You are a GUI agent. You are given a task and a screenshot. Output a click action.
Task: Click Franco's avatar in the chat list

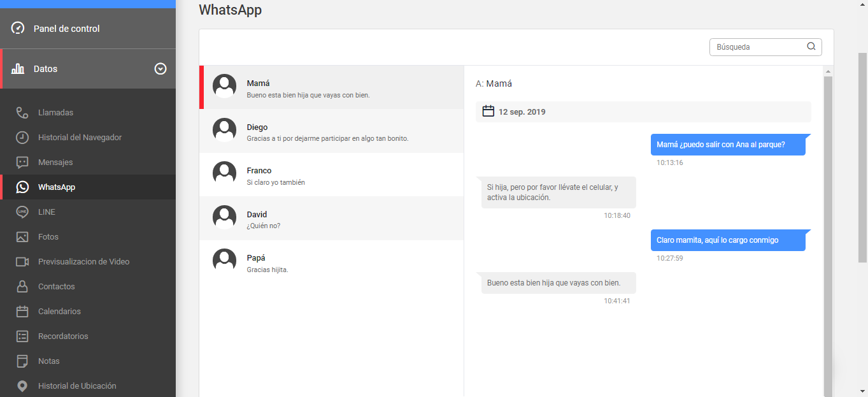click(x=225, y=173)
